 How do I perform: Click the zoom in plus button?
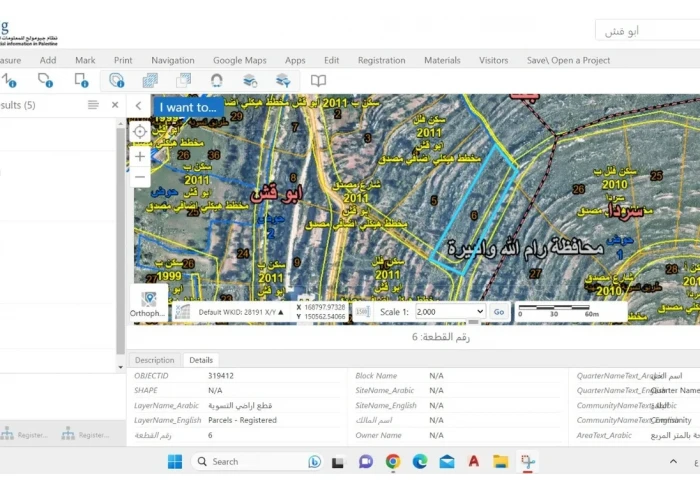pyautogui.click(x=140, y=156)
